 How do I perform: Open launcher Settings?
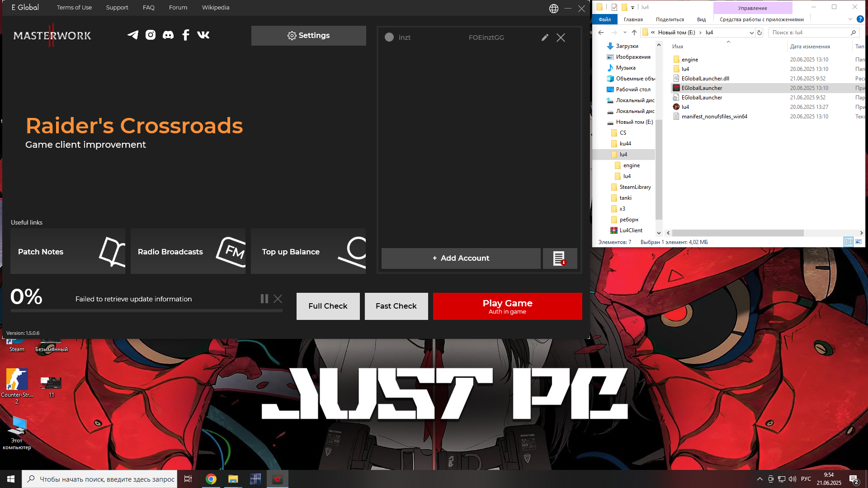point(309,36)
